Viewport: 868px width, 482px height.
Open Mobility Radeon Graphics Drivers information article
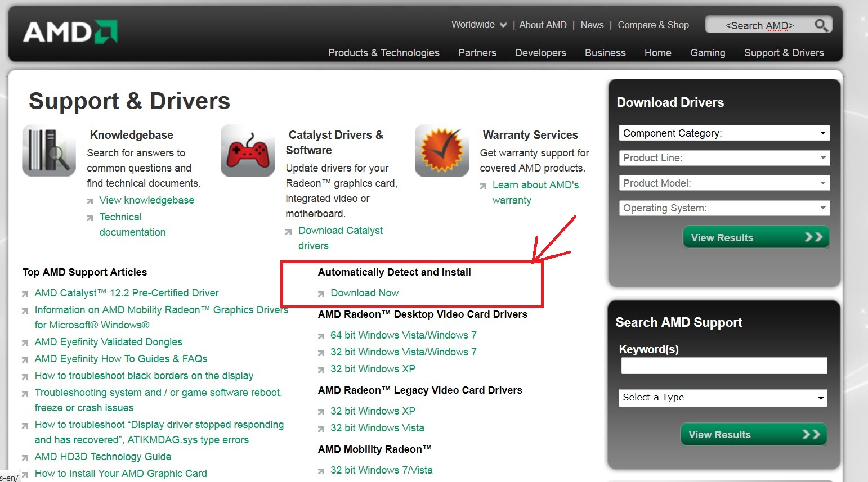pyautogui.click(x=162, y=317)
